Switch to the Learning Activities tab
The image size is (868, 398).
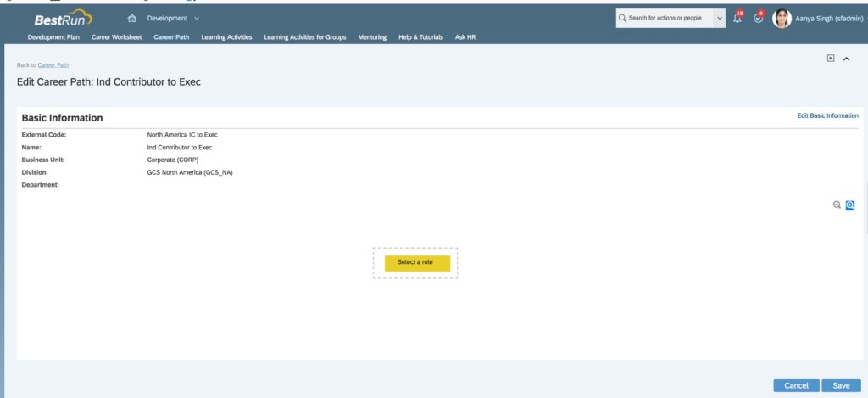[x=226, y=37]
